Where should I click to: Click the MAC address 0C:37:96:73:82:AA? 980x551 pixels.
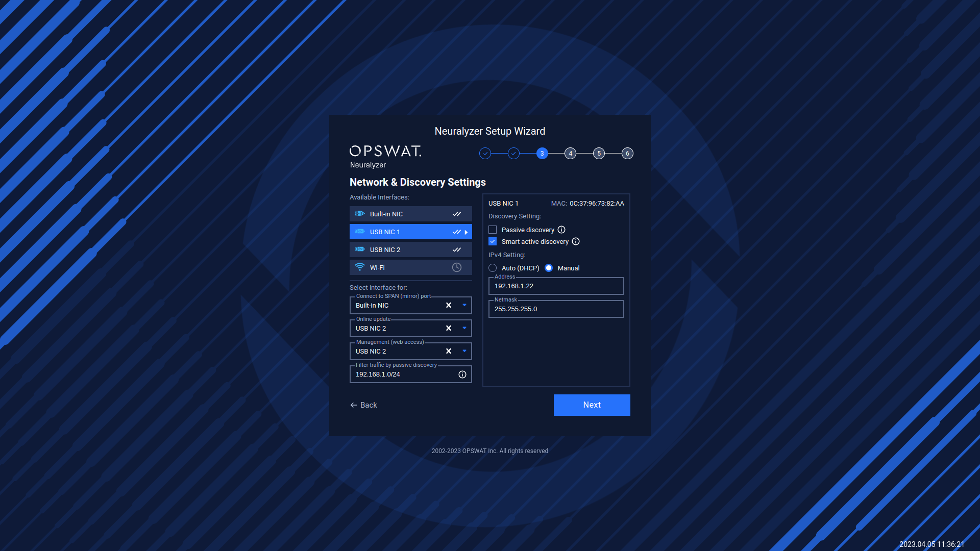click(597, 203)
